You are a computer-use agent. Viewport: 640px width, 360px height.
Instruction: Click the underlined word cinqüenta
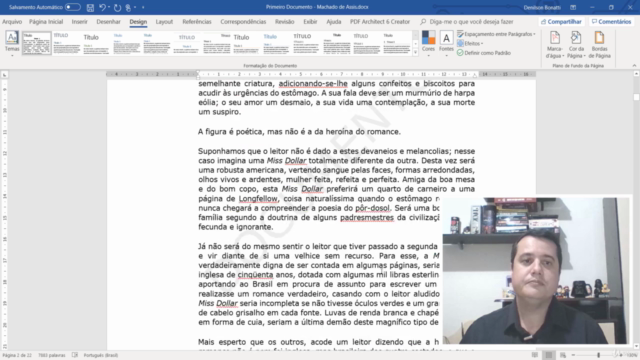[x=255, y=275]
